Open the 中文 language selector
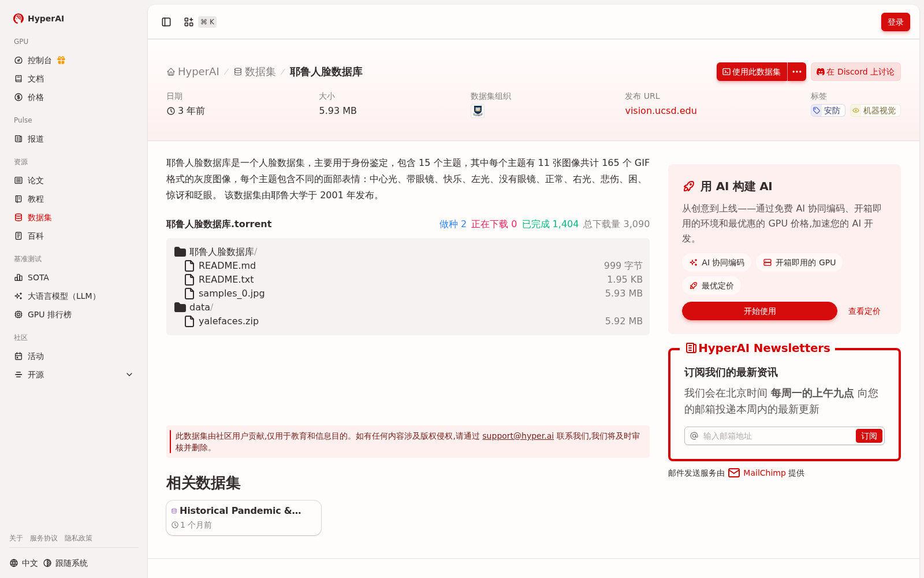The width and height of the screenshot is (924, 578). tap(24, 563)
